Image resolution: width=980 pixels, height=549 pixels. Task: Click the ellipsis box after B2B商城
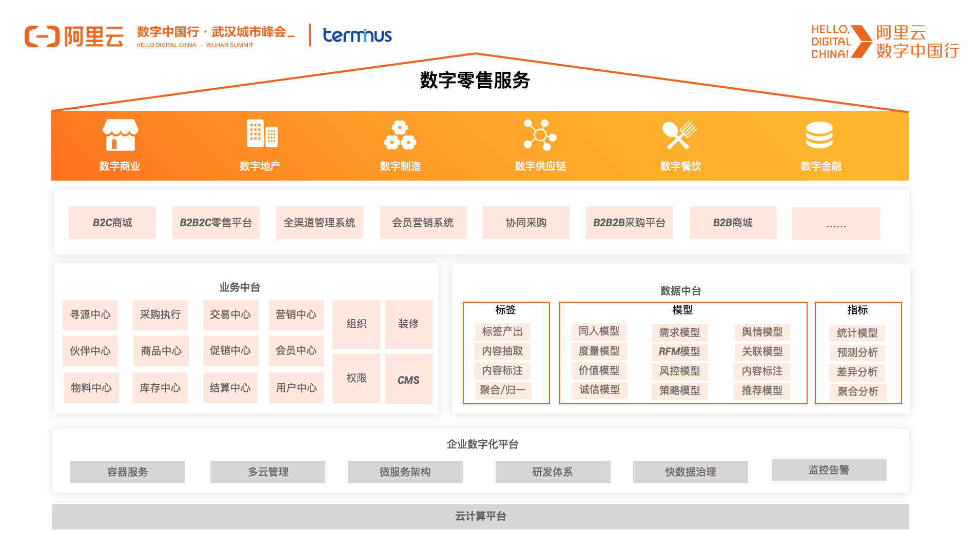click(836, 224)
